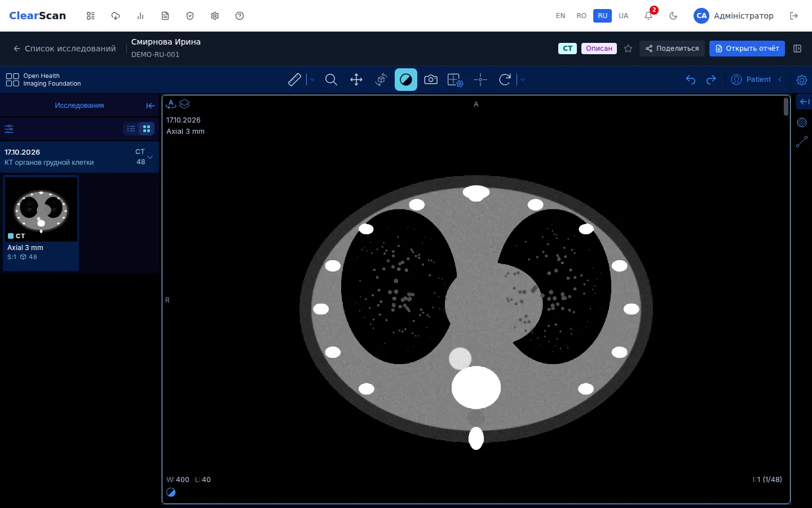The height and width of the screenshot is (508, 812).
Task: Open the Axial 3 mm series thumbnail
Action: click(41, 224)
